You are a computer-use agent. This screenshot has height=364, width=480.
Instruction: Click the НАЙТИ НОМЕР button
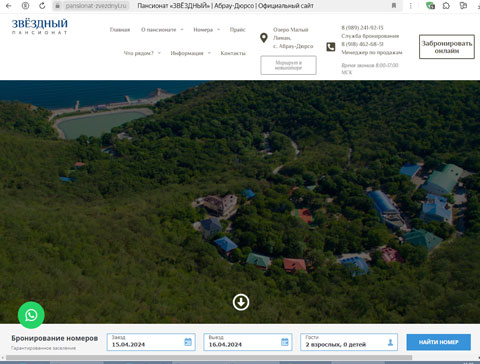coord(438,342)
